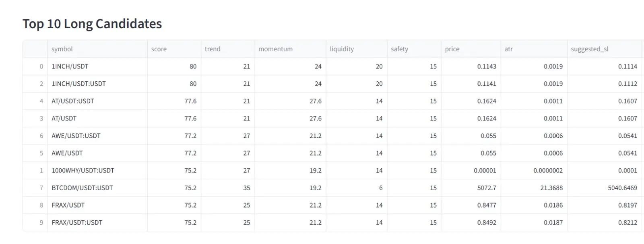This screenshot has width=644, height=244.
Task: Click the Top 10 Long Candidates heading
Action: pyautogui.click(x=92, y=24)
